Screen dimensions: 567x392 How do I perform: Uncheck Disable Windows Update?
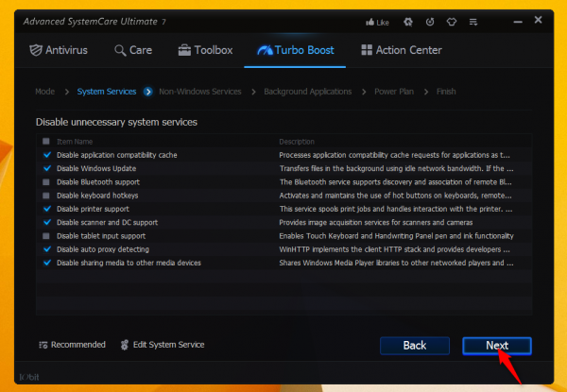click(46, 168)
